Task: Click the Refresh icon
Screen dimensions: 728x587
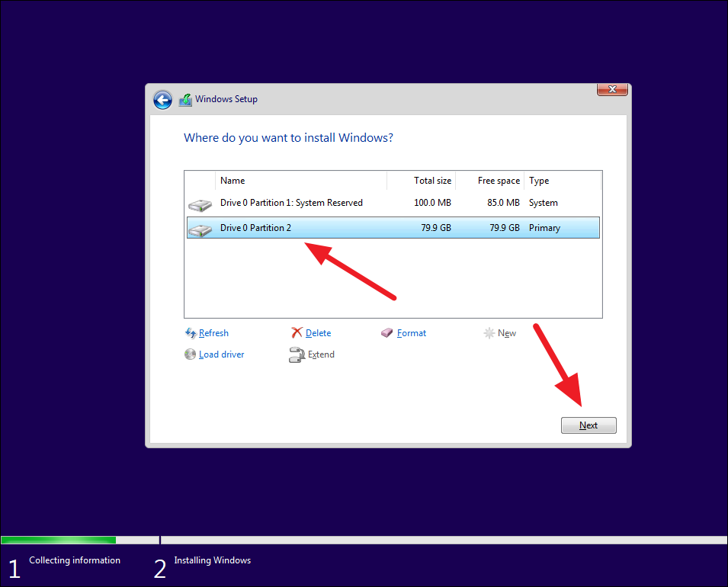Action: [191, 333]
